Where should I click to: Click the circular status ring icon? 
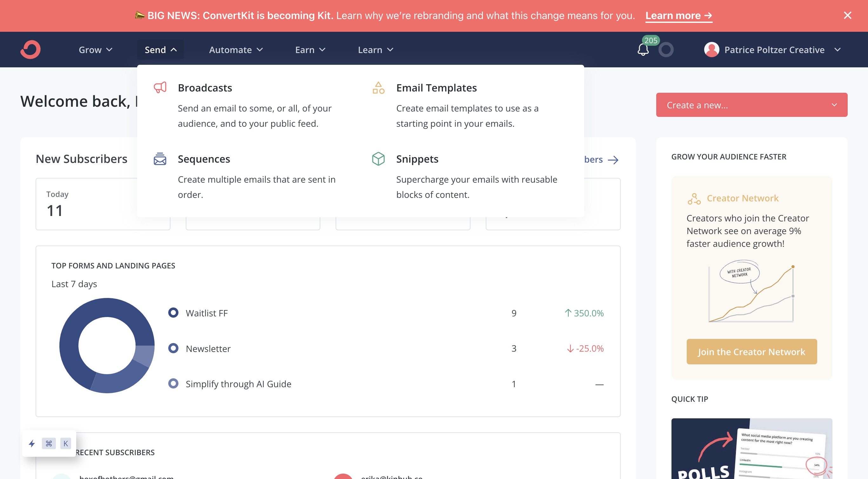pos(666,50)
